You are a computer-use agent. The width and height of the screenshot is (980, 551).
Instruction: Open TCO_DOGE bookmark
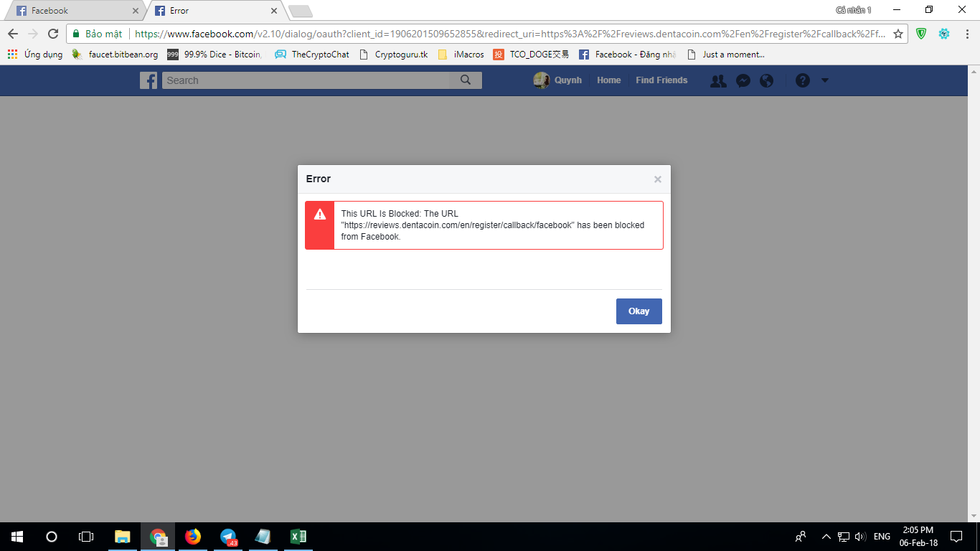[531, 55]
